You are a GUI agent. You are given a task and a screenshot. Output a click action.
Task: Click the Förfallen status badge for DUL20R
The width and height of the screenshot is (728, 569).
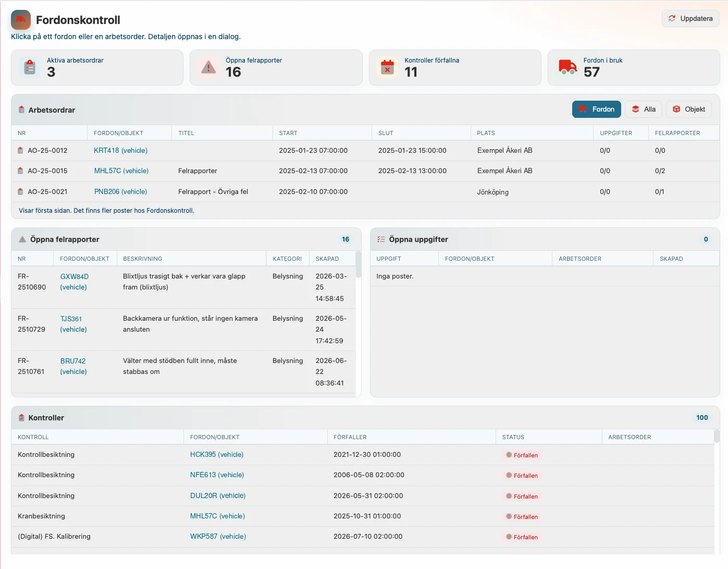522,497
